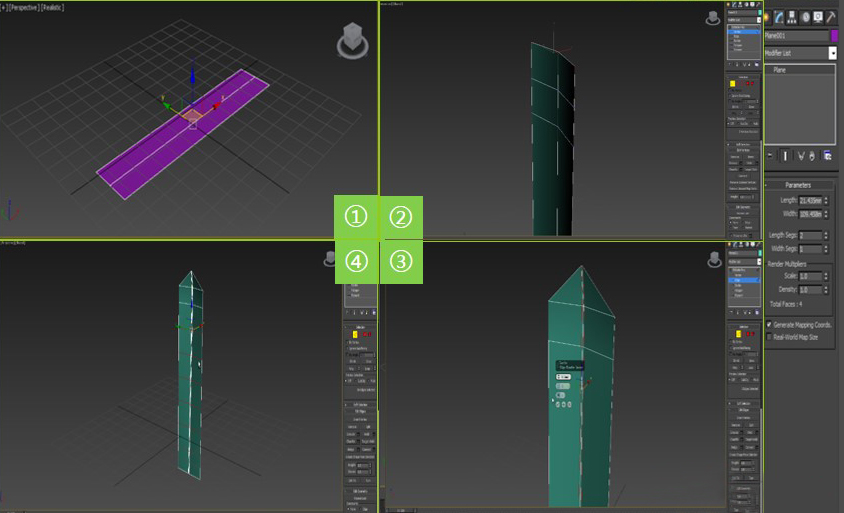Image resolution: width=844 pixels, height=513 pixels.
Task: Select Multi preview radio in top-right small panel
Action: (x=751, y=124)
